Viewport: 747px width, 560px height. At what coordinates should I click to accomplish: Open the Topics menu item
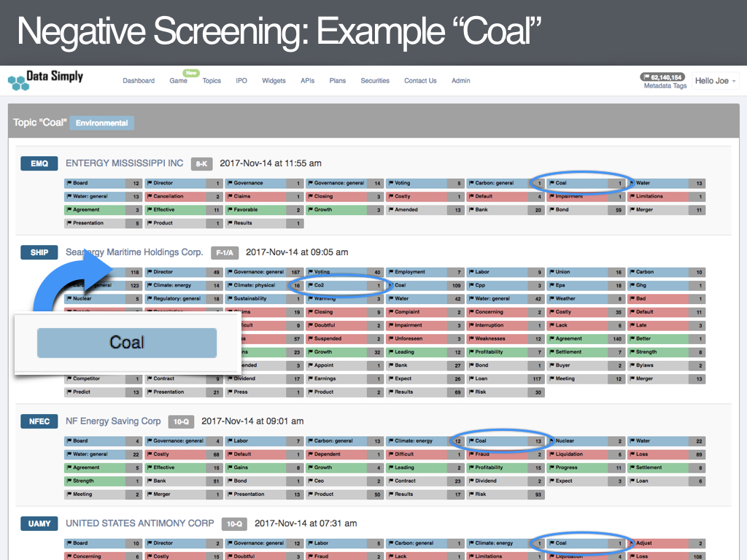[x=212, y=80]
